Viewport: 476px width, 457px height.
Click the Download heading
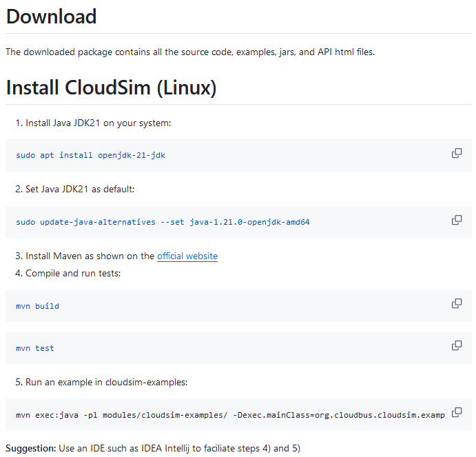51,17
